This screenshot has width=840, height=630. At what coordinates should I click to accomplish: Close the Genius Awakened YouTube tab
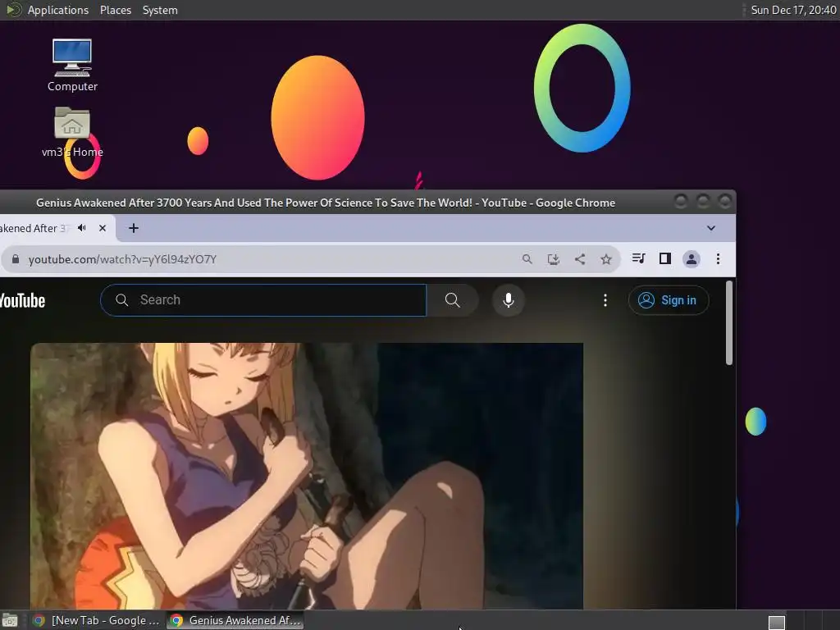(103, 228)
